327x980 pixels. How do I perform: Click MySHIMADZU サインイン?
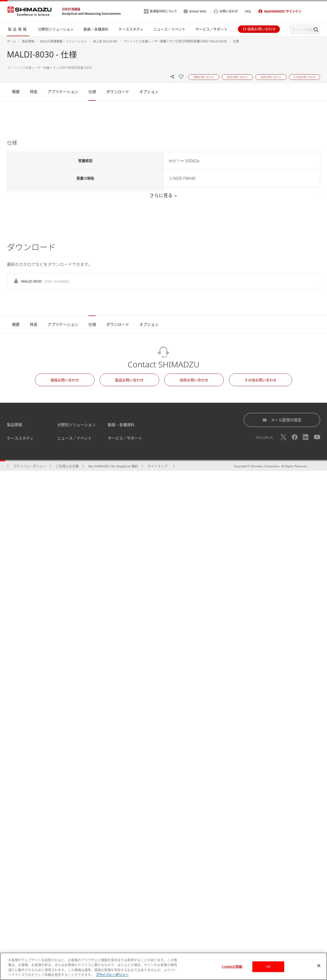pos(280,11)
